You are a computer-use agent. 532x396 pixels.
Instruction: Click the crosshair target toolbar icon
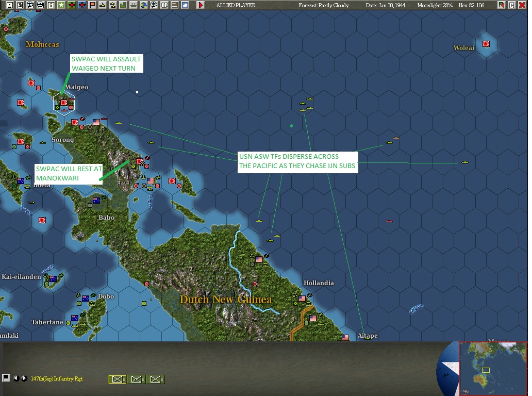(154, 5)
